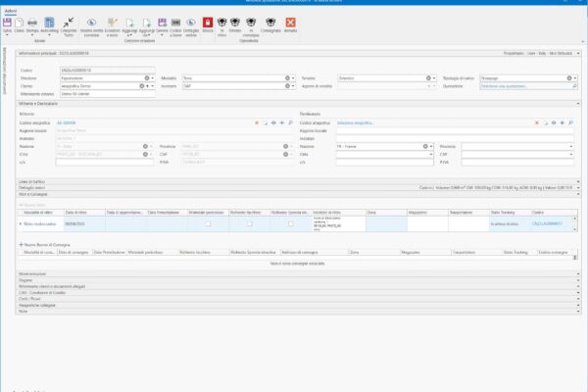
Task: Expand the Costi / Ricavi section
Action: point(578,299)
